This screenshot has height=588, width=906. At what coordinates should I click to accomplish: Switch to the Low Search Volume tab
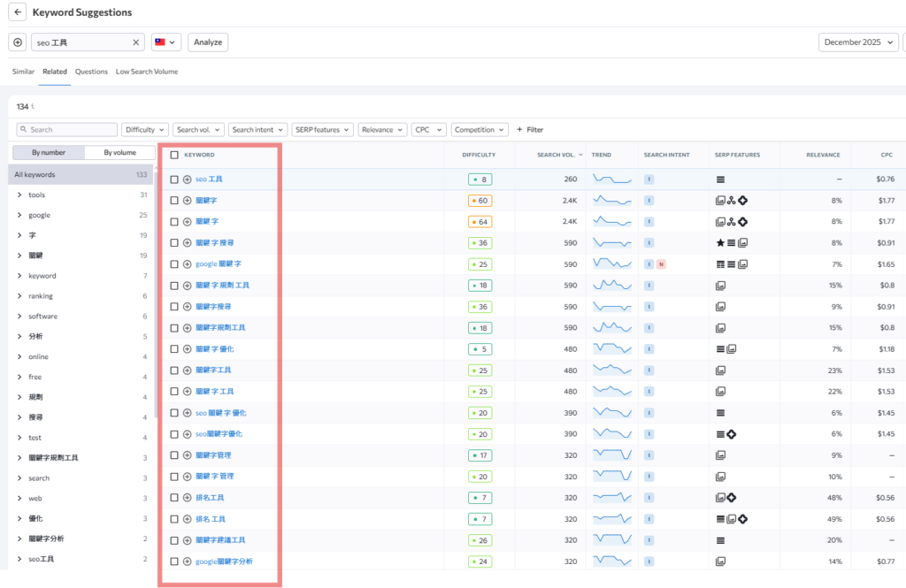point(146,72)
